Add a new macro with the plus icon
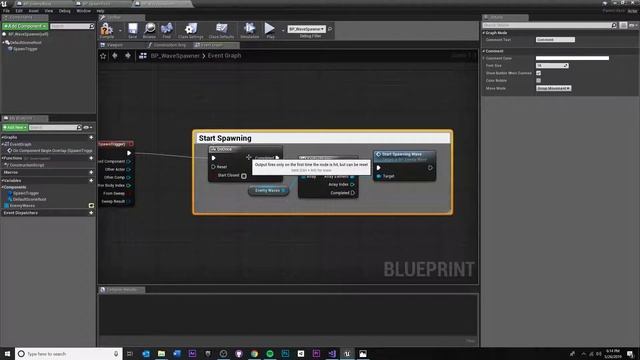Image resolution: width=640 pixels, height=360 pixels. coord(91,172)
